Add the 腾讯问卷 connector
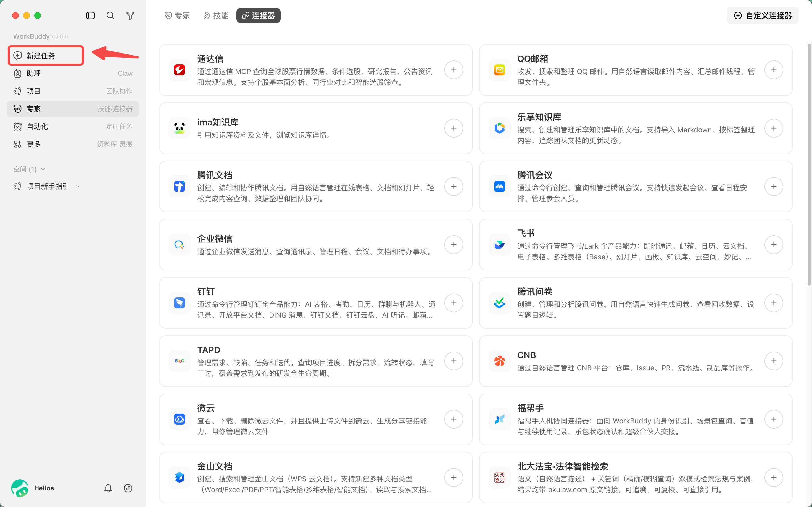812x507 pixels. [773, 303]
